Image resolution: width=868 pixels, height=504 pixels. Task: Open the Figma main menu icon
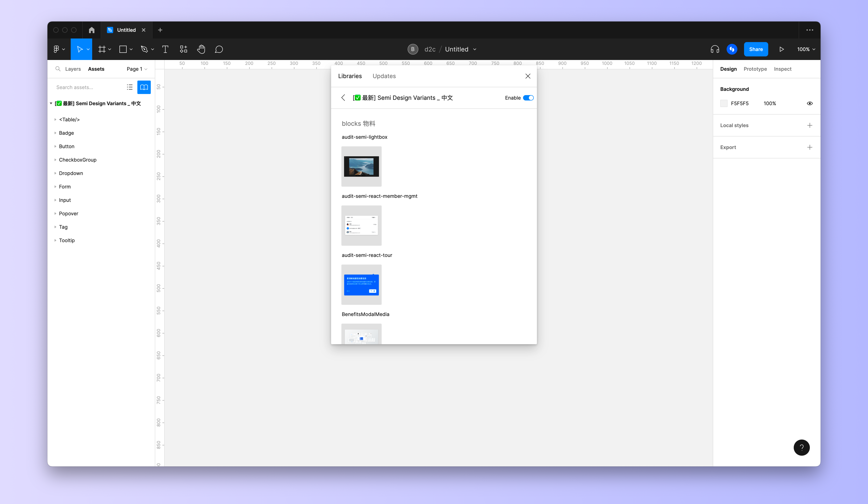point(56,49)
